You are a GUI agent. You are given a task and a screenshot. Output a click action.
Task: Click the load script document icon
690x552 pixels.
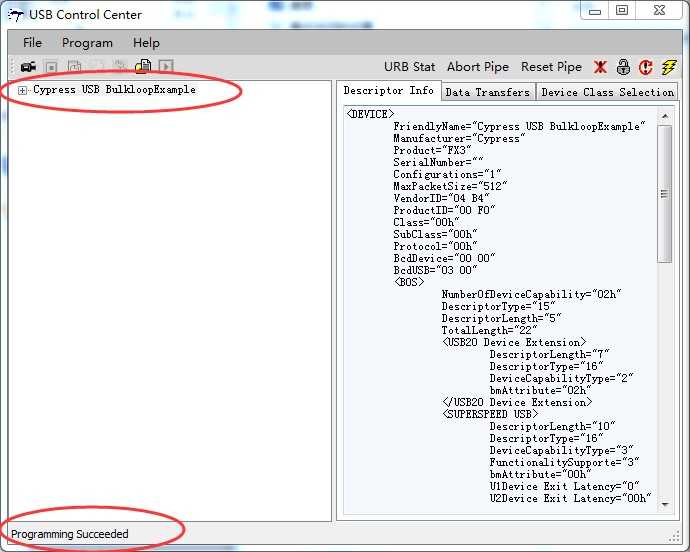[143, 66]
